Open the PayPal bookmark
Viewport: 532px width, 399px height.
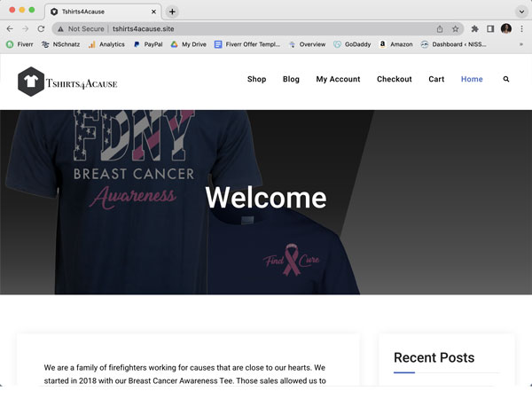click(148, 44)
